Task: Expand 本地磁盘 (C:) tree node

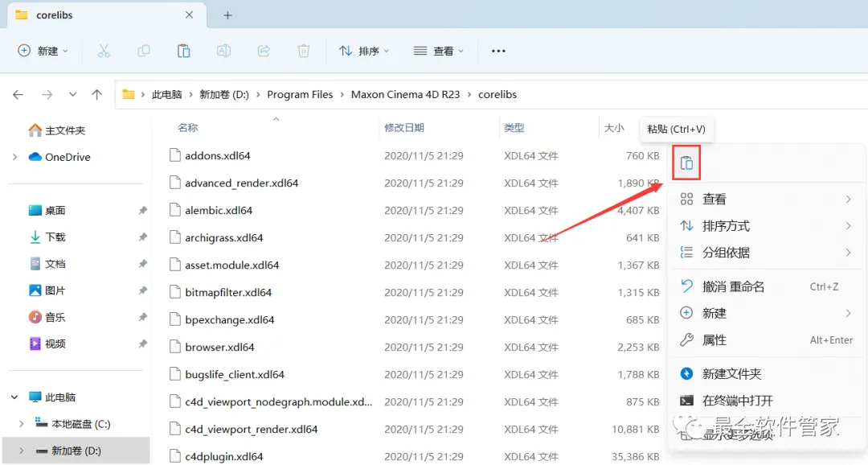Action: tap(22, 424)
